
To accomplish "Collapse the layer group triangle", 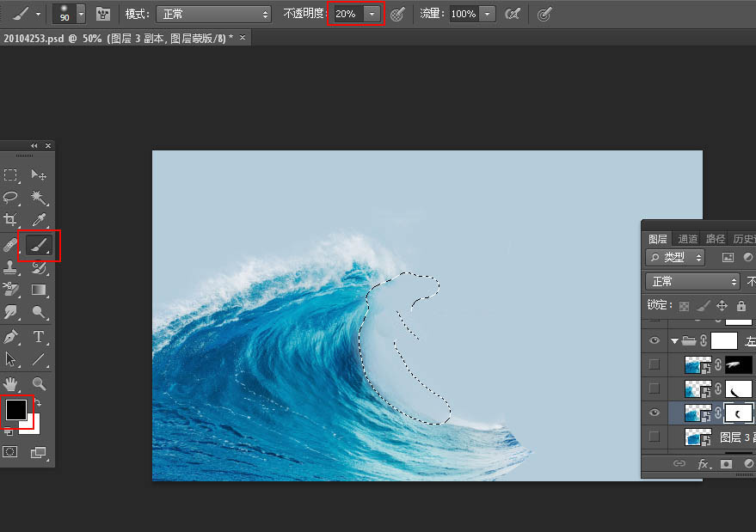I will click(674, 341).
